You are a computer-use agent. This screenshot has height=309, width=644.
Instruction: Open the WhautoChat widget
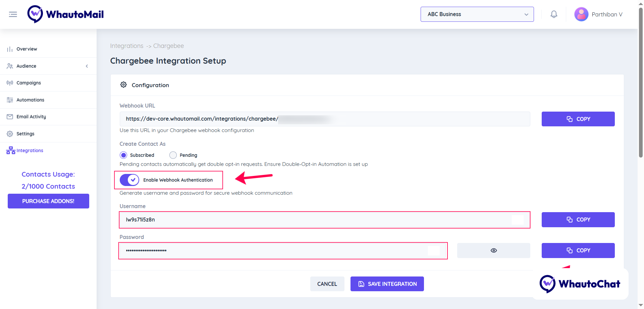coord(580,284)
